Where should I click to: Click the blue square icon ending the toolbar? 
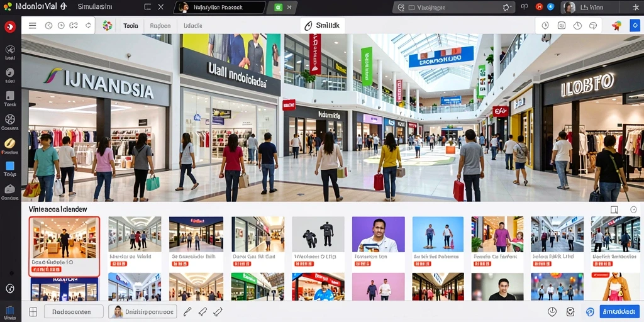pos(635,25)
